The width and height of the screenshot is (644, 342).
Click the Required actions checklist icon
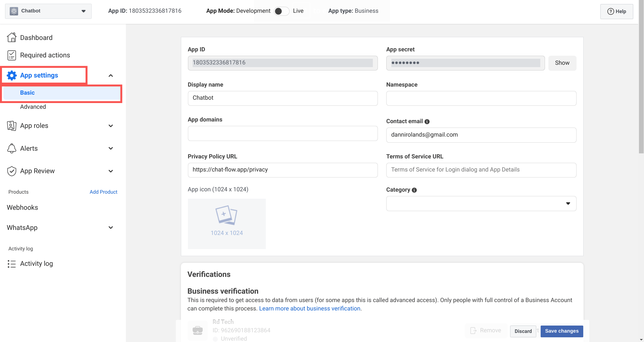tap(12, 55)
